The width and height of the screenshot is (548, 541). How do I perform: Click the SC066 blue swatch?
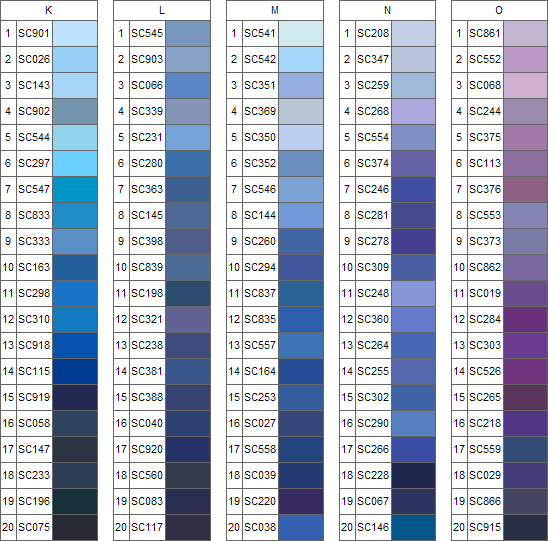188,85
